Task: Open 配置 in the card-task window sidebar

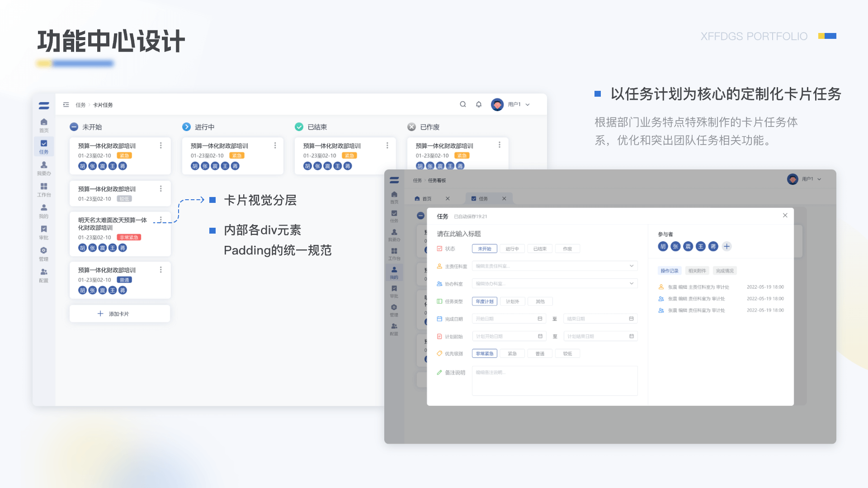Action: [x=44, y=275]
